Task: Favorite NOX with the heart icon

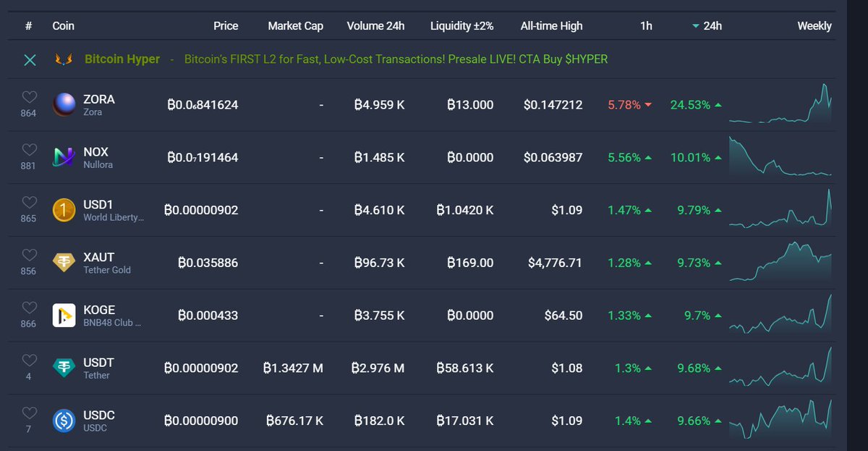Action: click(29, 150)
